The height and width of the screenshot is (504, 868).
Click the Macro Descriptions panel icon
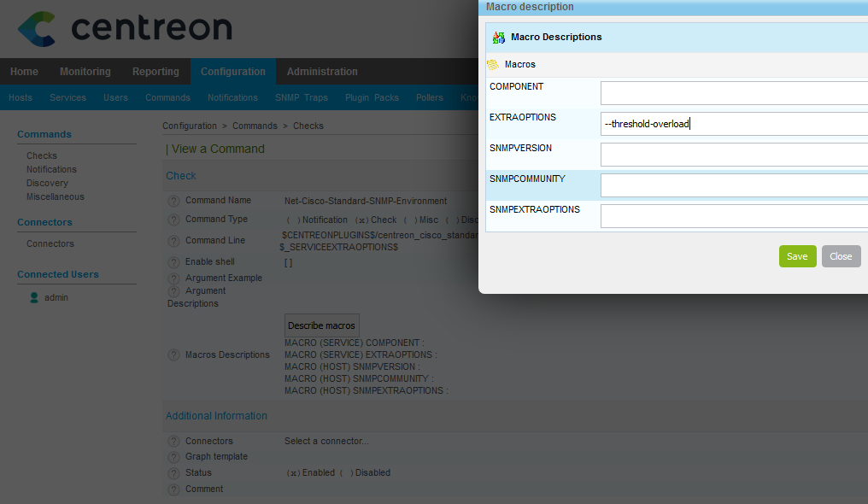pos(497,38)
